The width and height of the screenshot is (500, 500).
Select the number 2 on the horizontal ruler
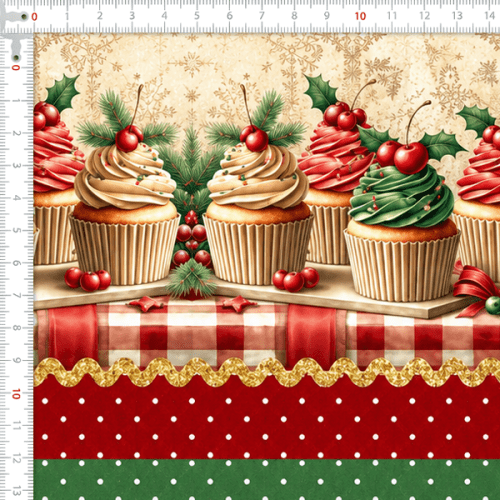(99, 16)
